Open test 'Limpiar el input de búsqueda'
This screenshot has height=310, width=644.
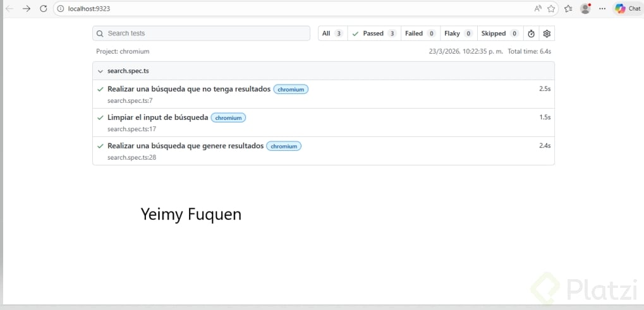tap(158, 117)
